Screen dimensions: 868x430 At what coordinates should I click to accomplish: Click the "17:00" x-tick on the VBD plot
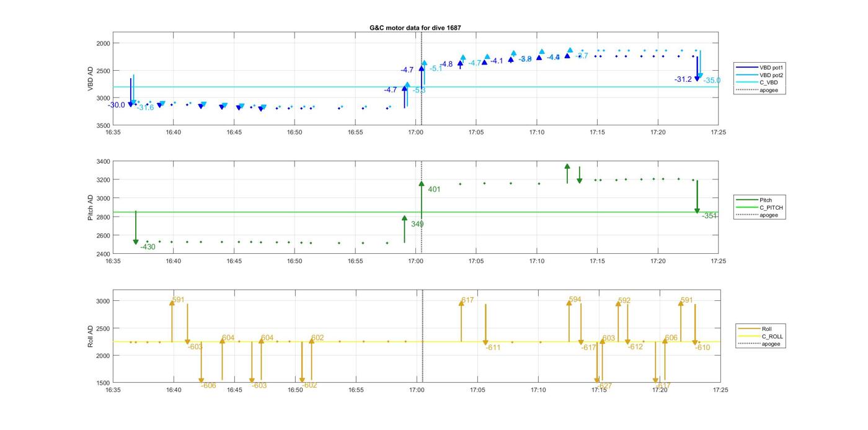[x=415, y=132]
